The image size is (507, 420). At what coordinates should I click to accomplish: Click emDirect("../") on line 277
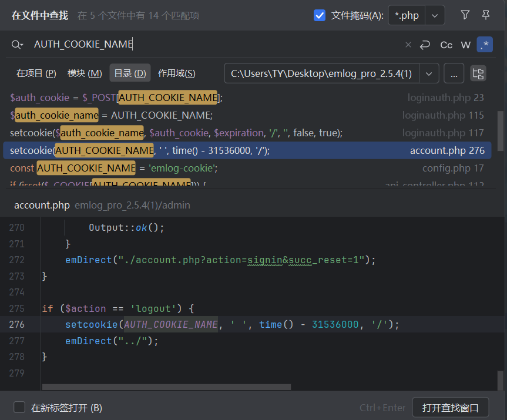click(x=112, y=341)
